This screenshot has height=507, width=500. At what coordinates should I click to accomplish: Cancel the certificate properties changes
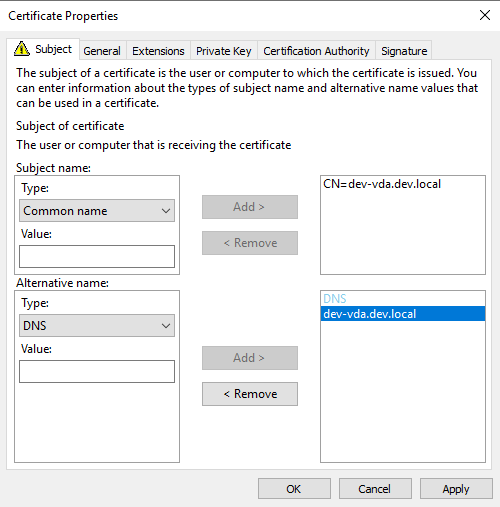tap(375, 489)
